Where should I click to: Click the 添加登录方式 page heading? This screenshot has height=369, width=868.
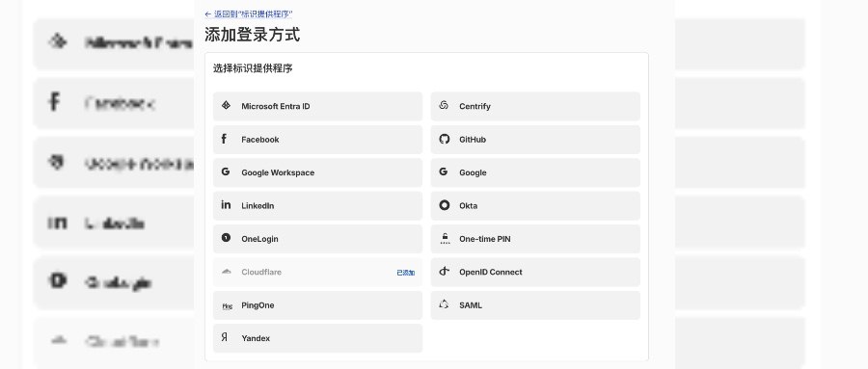[x=253, y=35]
